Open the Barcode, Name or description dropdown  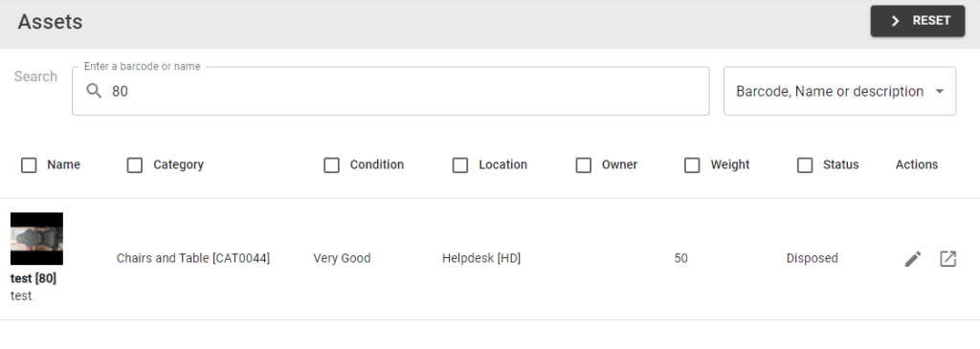(x=839, y=91)
